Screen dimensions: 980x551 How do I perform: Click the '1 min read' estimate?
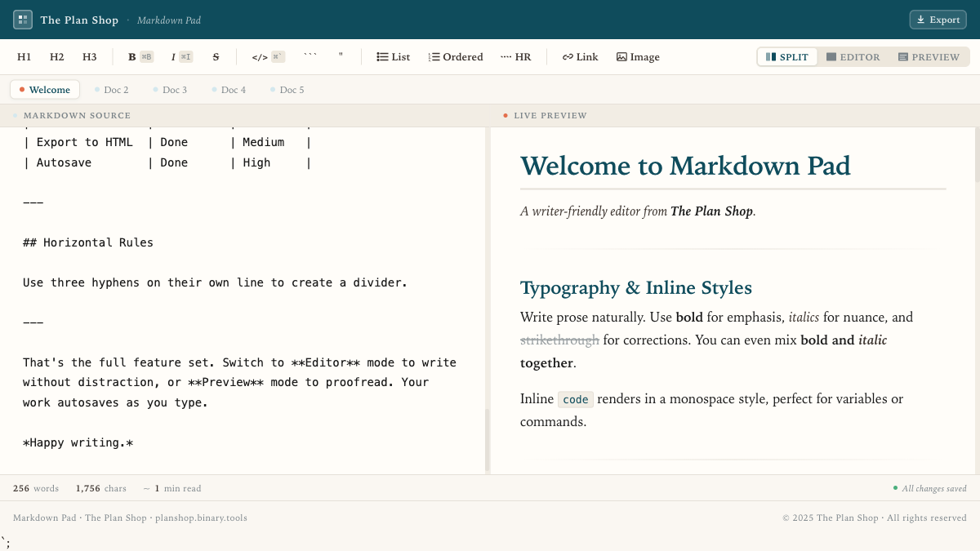point(172,488)
